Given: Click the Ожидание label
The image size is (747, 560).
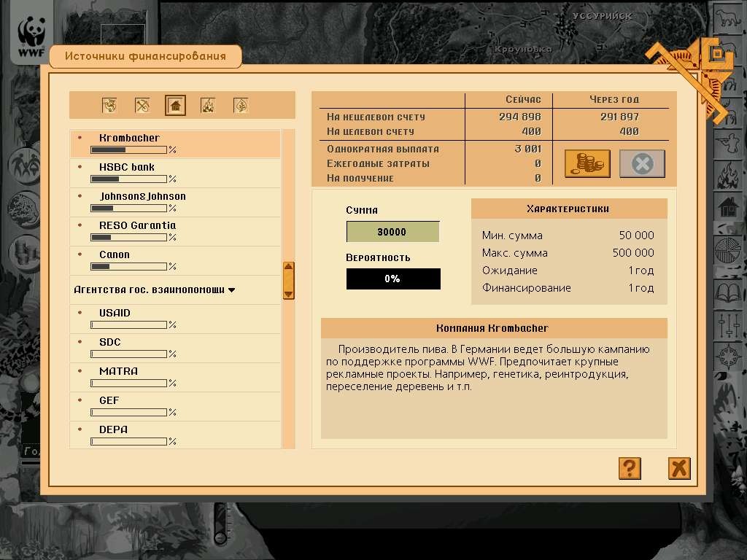Looking at the screenshot, I should tap(510, 271).
